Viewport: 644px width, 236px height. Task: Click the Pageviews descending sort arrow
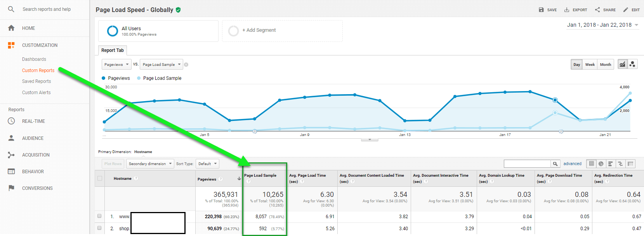click(x=239, y=179)
